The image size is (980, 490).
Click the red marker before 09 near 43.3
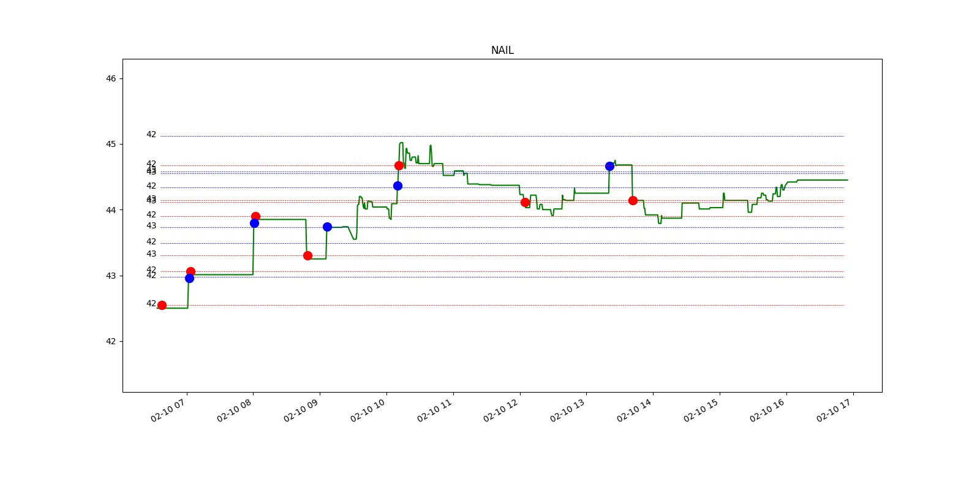click(307, 255)
